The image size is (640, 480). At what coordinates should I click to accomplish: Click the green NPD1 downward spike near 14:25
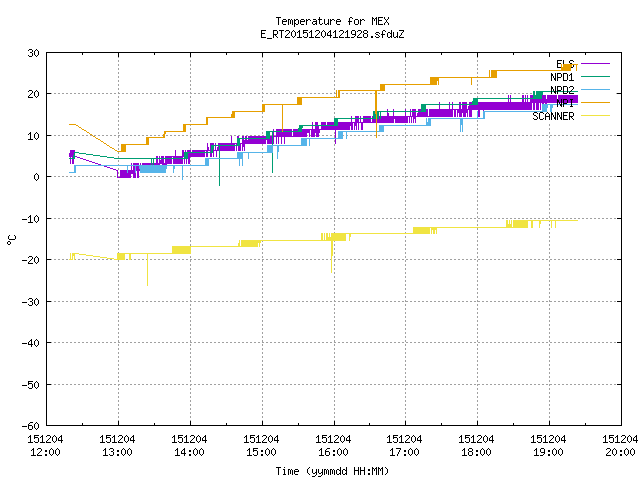tap(220, 165)
